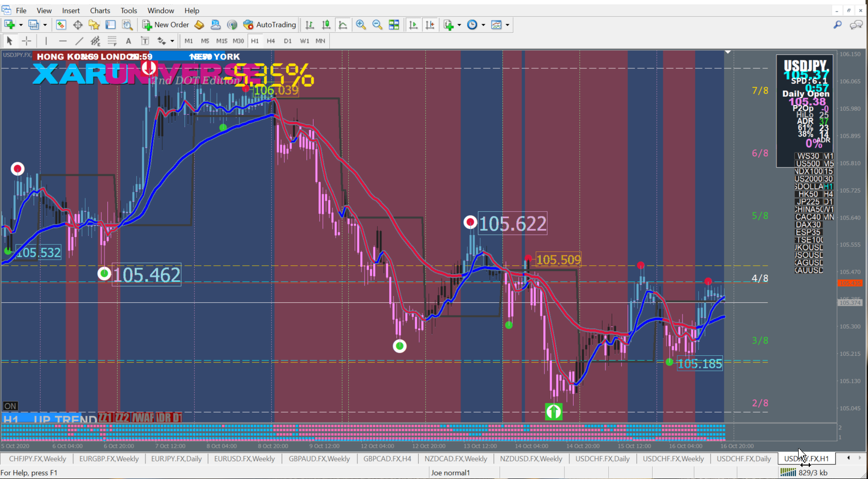
Task: Switch to M1 timeframe in toolbar
Action: 189,41
